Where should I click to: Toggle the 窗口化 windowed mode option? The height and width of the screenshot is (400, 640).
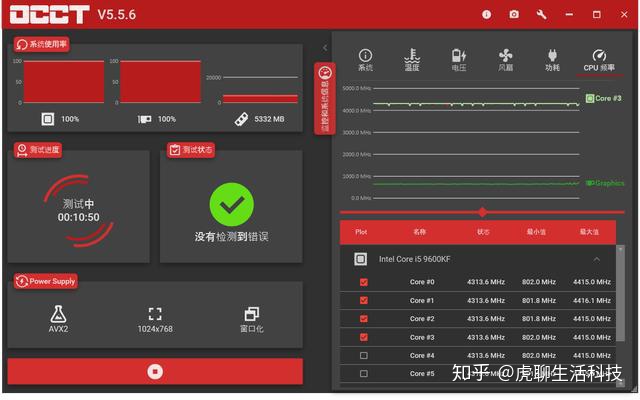(x=251, y=320)
